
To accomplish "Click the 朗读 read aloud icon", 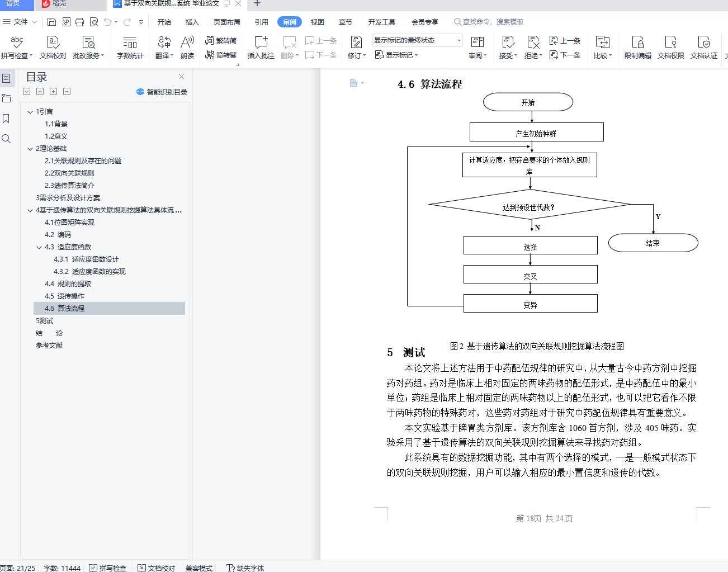I will click(187, 48).
